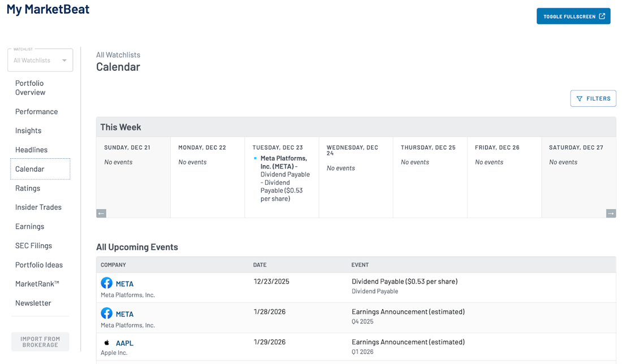Click the This Week heading
This screenshot has height=364, width=622.
[120, 127]
